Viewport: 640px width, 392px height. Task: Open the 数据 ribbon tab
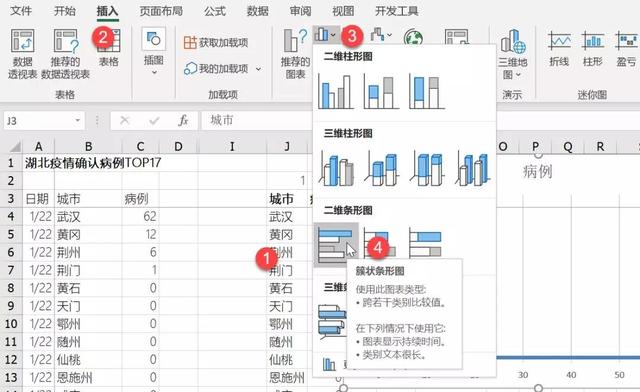tap(257, 11)
